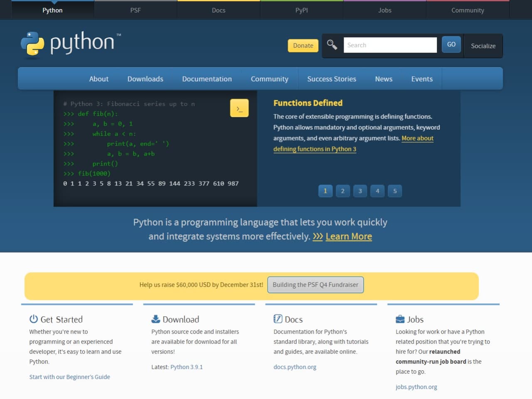Click the Docs notebook icon

click(x=278, y=319)
